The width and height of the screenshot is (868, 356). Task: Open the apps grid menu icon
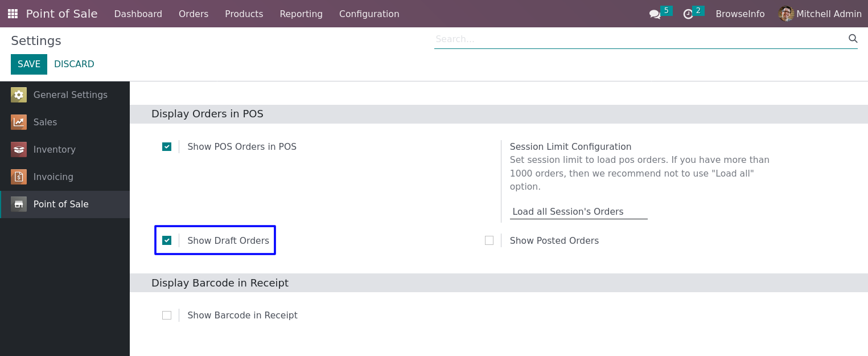point(13,14)
